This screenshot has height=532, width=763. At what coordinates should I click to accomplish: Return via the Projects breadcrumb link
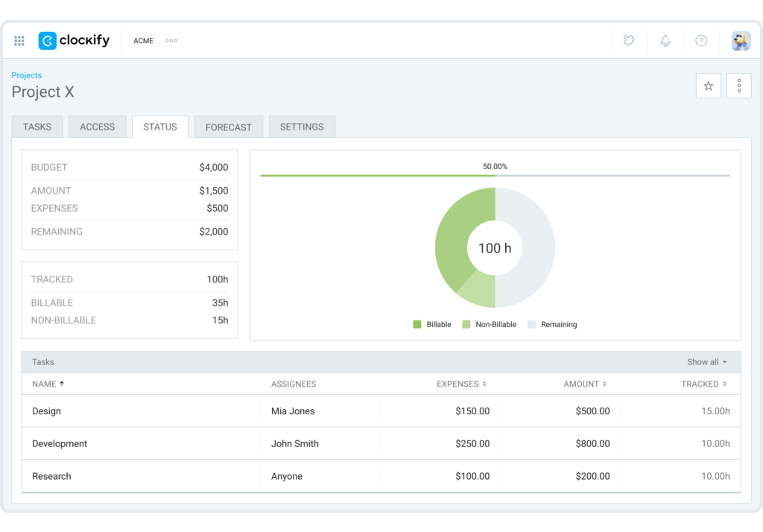tap(26, 75)
